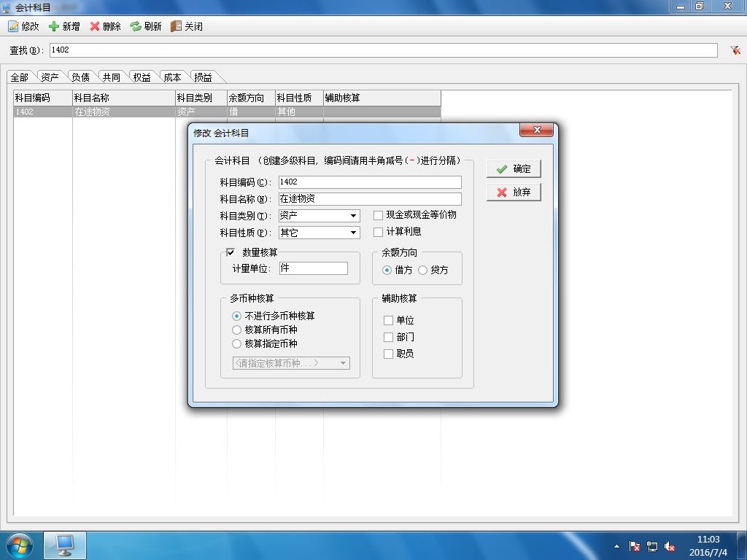
Task: Switch to the 共同 tab
Action: tap(111, 77)
